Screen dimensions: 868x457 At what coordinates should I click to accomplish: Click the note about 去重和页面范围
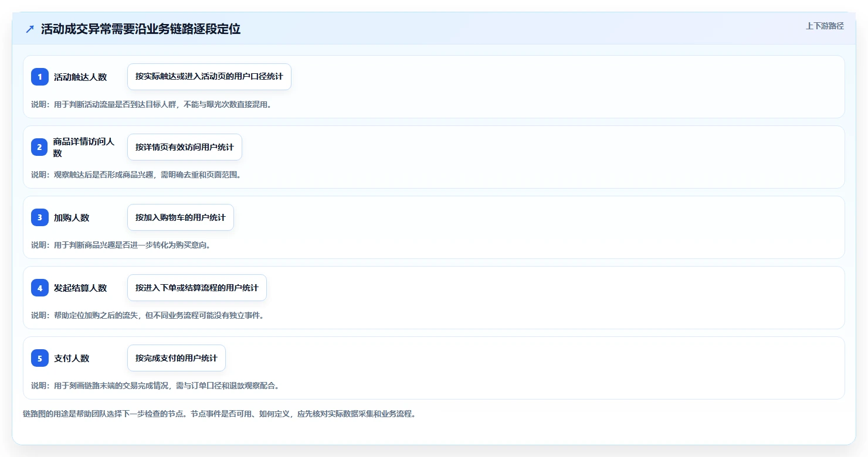(136, 175)
